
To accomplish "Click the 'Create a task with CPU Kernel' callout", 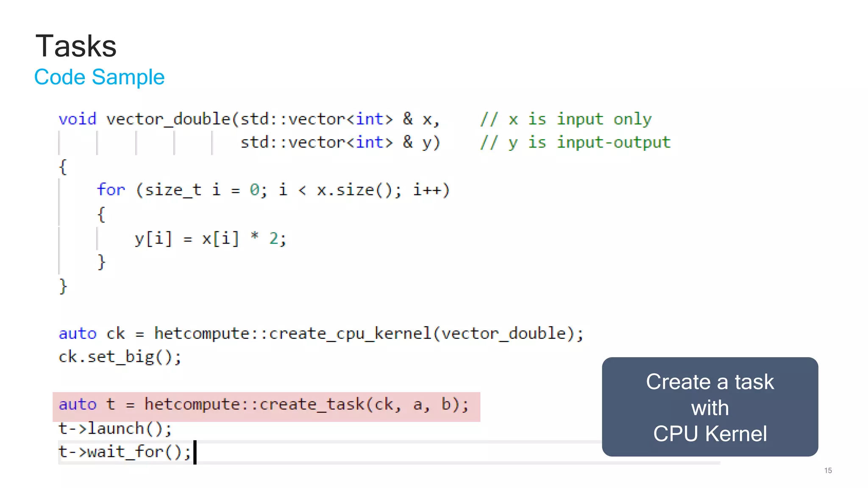I will (x=710, y=407).
